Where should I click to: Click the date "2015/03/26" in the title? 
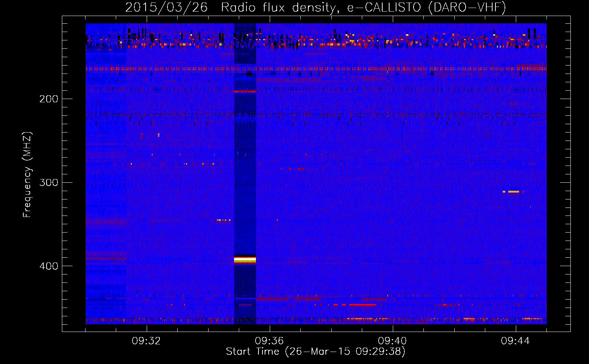point(166,7)
